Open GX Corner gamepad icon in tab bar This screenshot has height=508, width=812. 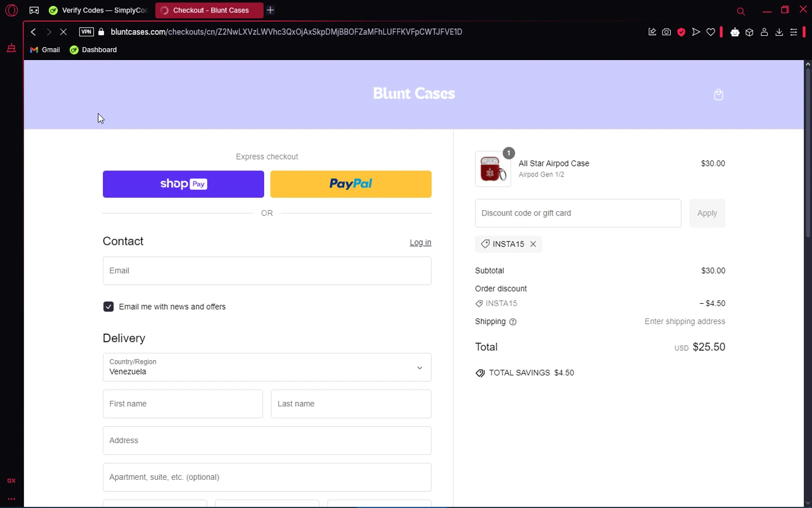pyautogui.click(x=34, y=10)
